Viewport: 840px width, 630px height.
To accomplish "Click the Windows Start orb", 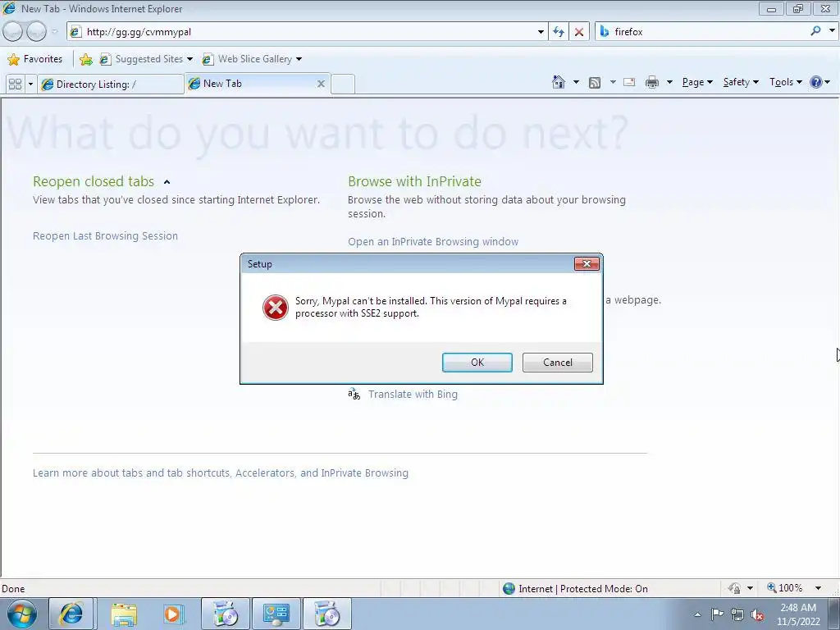I will point(22,614).
